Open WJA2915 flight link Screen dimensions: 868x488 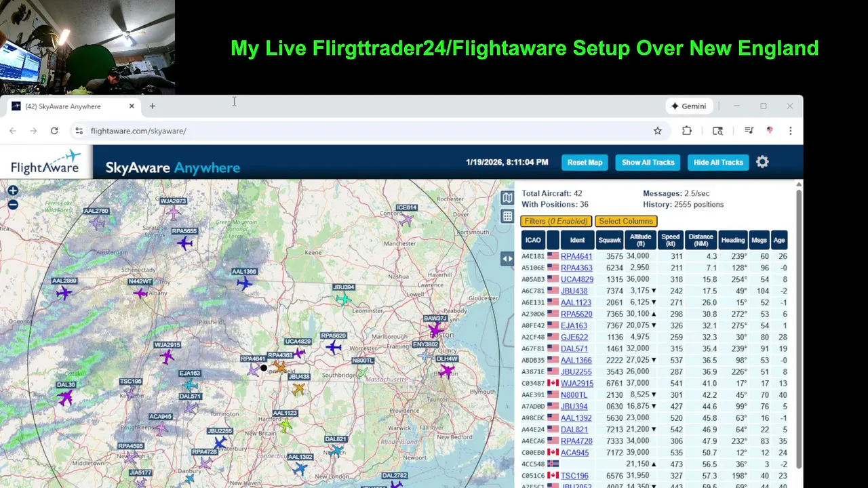[x=577, y=383]
